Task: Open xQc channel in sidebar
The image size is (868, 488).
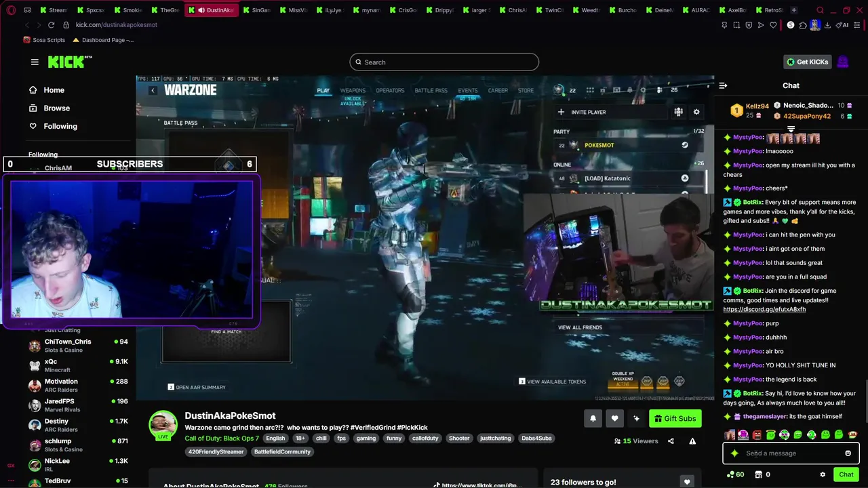Action: (78, 365)
